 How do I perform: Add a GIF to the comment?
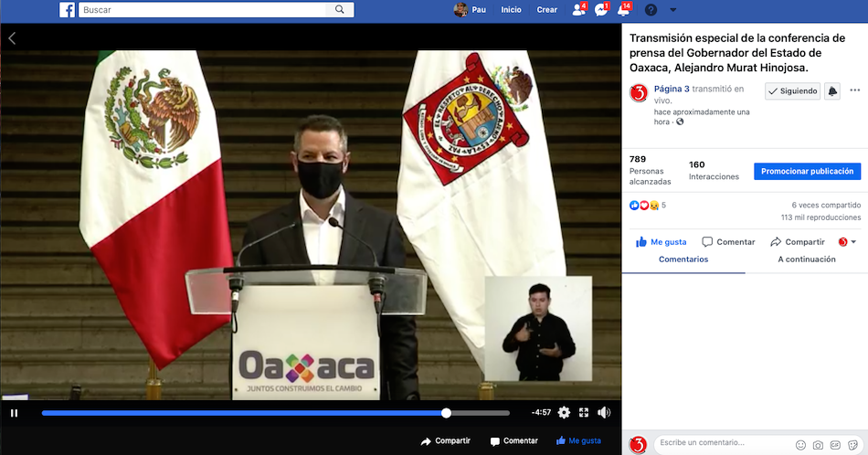pyautogui.click(x=835, y=444)
